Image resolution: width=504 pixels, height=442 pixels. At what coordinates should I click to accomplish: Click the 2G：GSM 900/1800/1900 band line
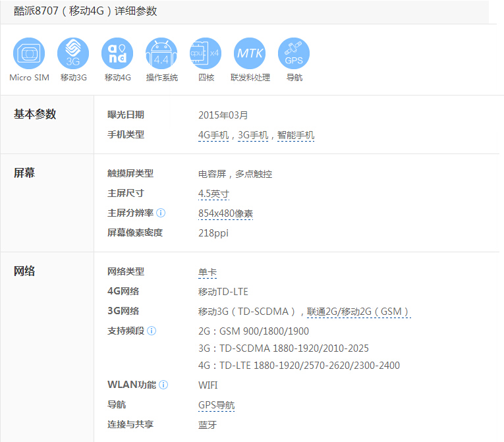coord(254,331)
